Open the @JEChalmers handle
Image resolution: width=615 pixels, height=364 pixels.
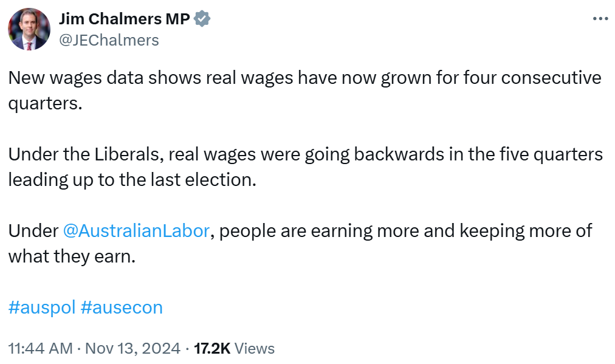109,40
